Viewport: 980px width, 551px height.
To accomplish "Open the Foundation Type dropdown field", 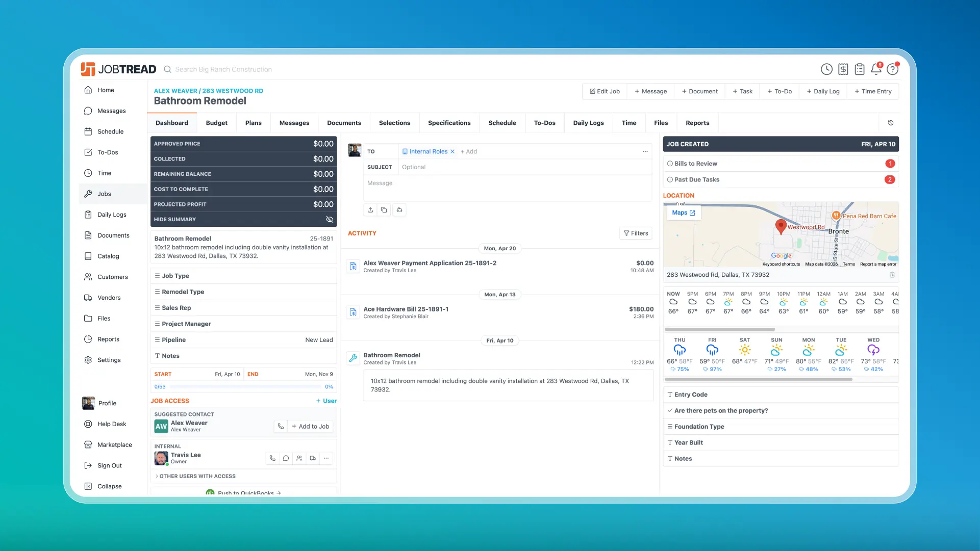I will click(x=781, y=427).
